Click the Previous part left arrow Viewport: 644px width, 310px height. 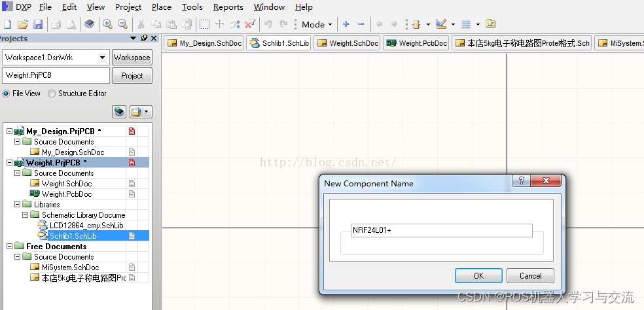point(380,24)
